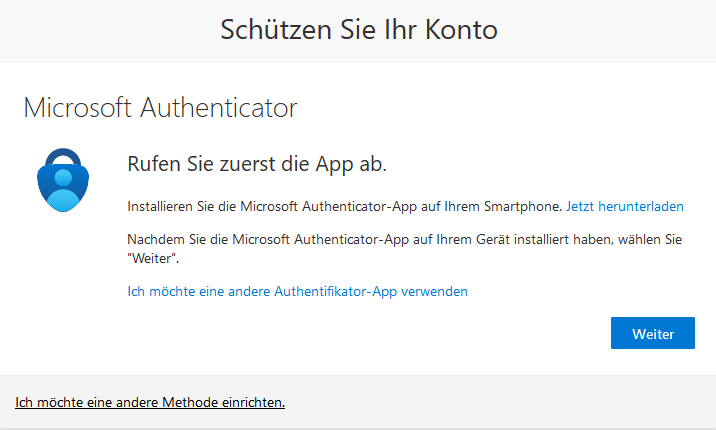The width and height of the screenshot is (716, 430).
Task: Click the Microsoft Authenticator lock icon
Action: coord(63,180)
